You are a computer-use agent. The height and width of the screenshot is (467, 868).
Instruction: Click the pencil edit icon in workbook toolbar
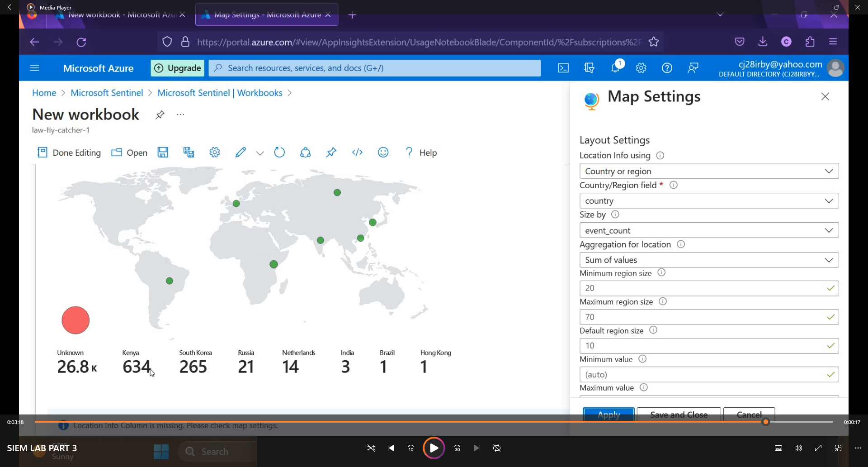(241, 152)
